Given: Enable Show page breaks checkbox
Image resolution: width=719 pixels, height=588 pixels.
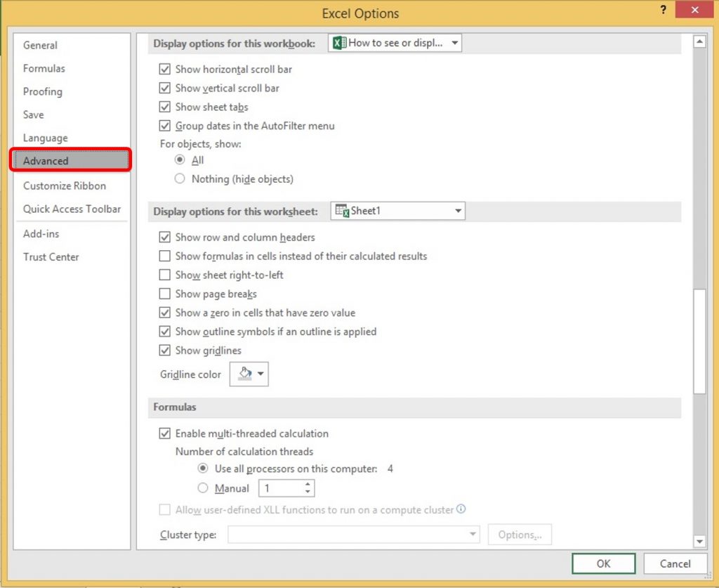Looking at the screenshot, I should point(164,294).
